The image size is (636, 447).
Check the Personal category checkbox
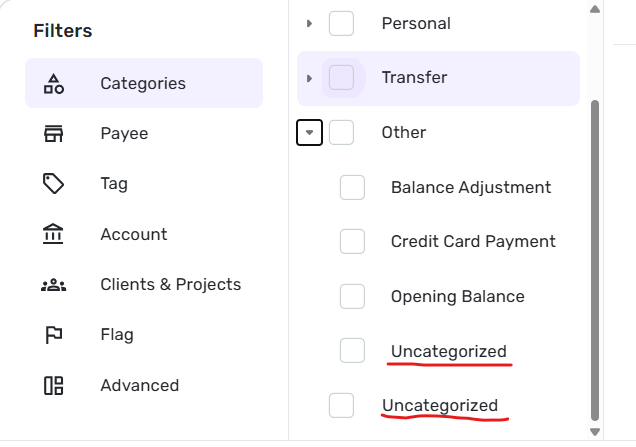pyautogui.click(x=341, y=24)
